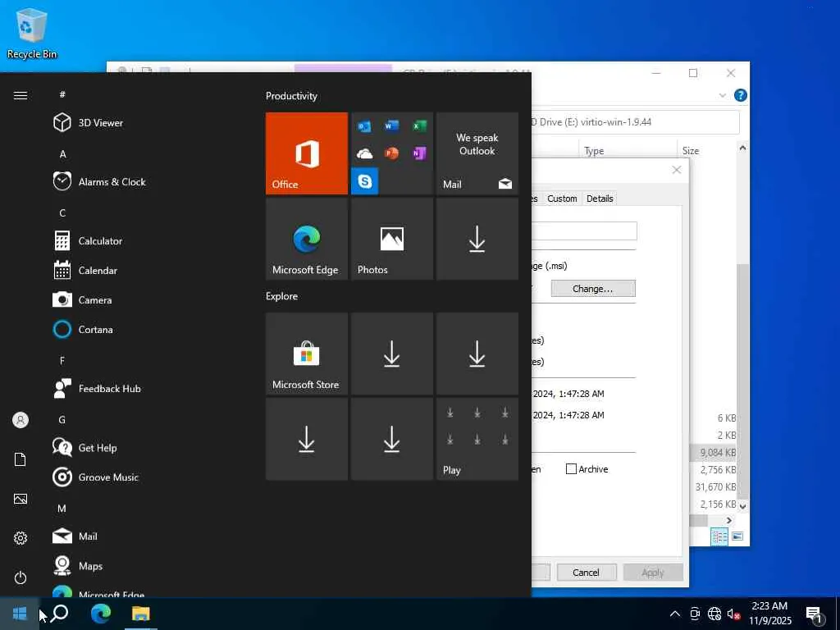Switch to the Custom tab in Properties
This screenshot has height=630, width=840.
(561, 199)
